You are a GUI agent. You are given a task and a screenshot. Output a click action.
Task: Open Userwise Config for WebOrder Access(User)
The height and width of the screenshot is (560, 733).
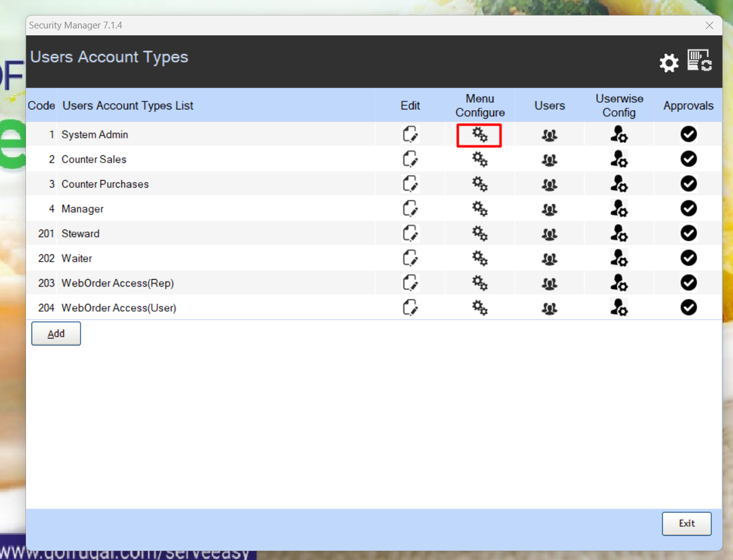(618, 308)
